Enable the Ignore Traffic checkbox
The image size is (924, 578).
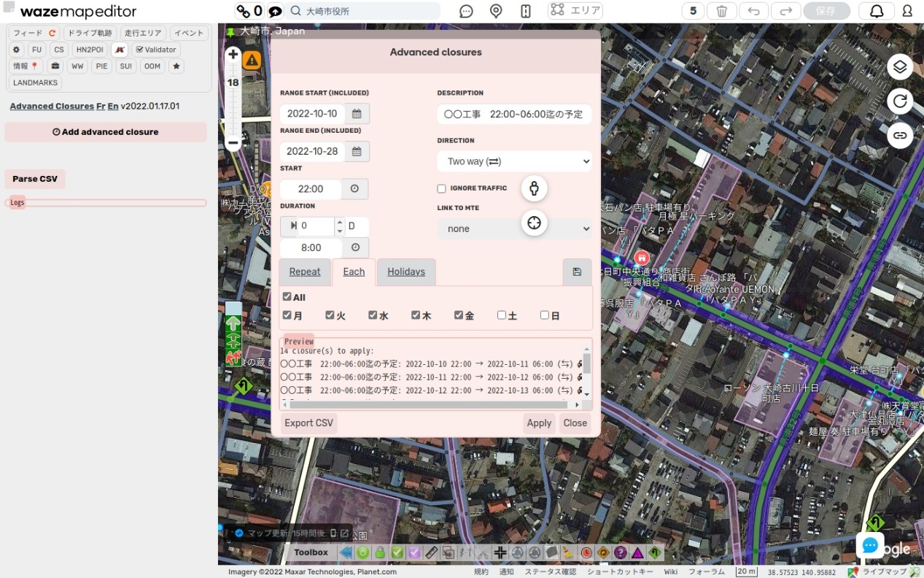click(441, 188)
